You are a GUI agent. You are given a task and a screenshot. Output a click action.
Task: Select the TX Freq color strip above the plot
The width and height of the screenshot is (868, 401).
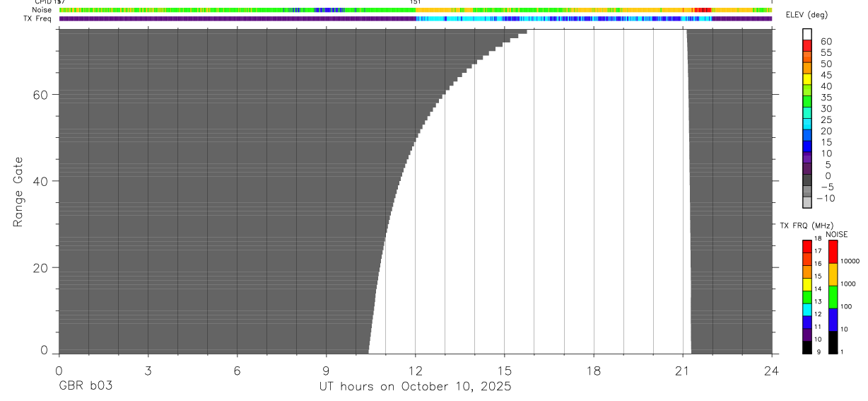coord(416,18)
